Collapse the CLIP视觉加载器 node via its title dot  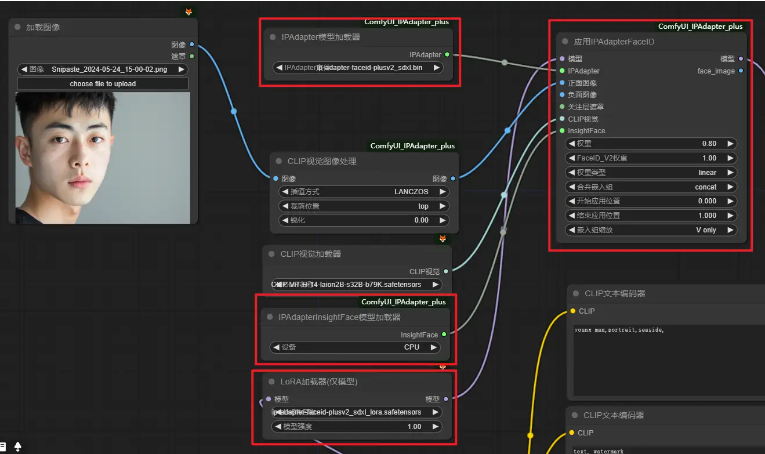(272, 254)
